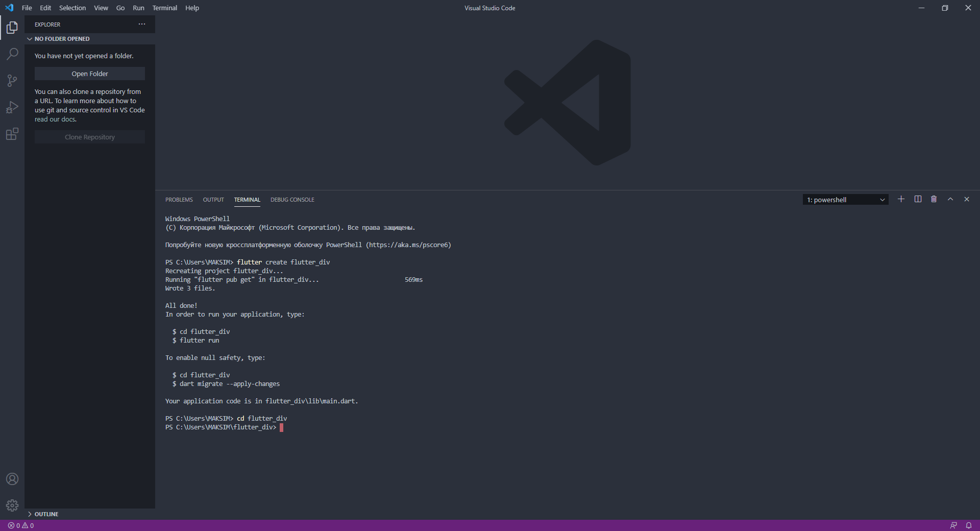Close the terminal panel
This screenshot has height=531, width=980.
967,199
